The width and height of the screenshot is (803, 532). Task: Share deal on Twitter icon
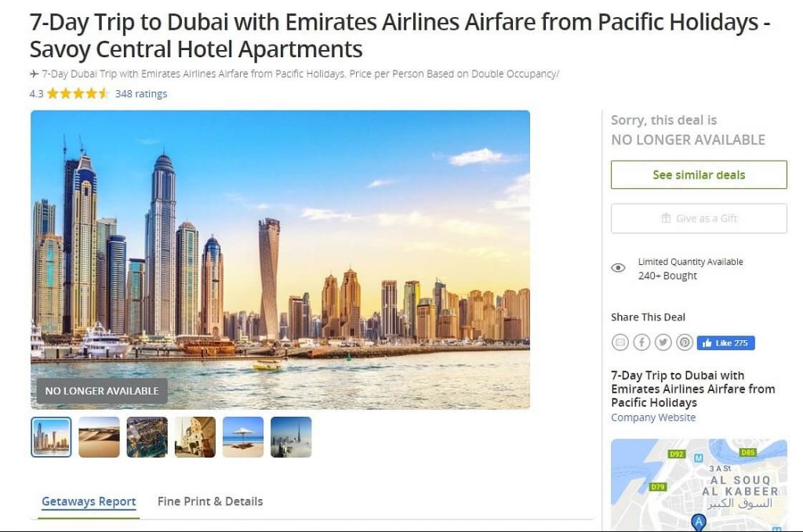click(x=663, y=342)
